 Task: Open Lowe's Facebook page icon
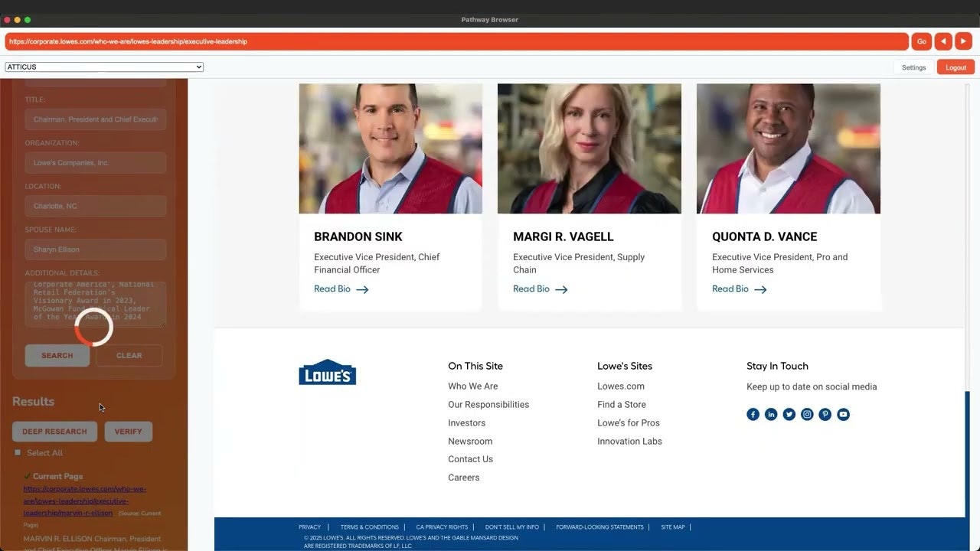point(753,414)
